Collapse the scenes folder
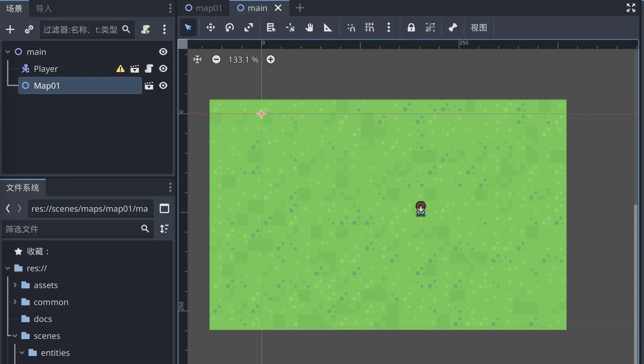 pos(15,336)
